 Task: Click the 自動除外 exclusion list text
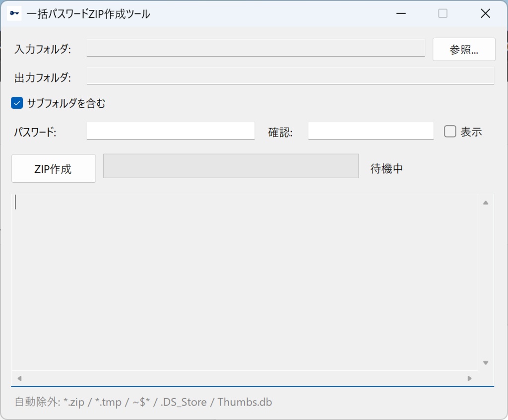point(143,402)
